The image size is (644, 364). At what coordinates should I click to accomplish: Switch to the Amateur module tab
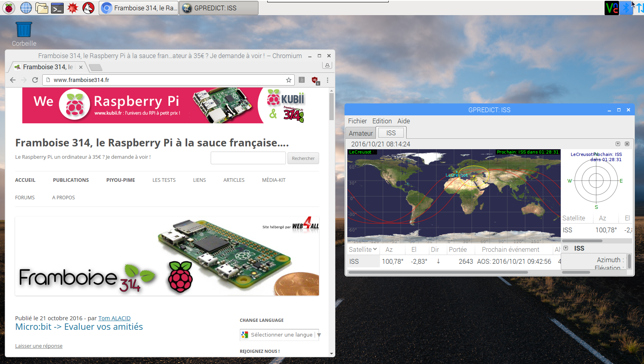tap(361, 133)
